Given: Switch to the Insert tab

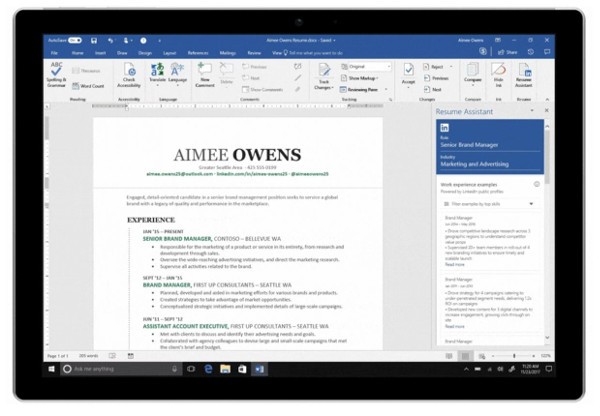Looking at the screenshot, I should 100,53.
